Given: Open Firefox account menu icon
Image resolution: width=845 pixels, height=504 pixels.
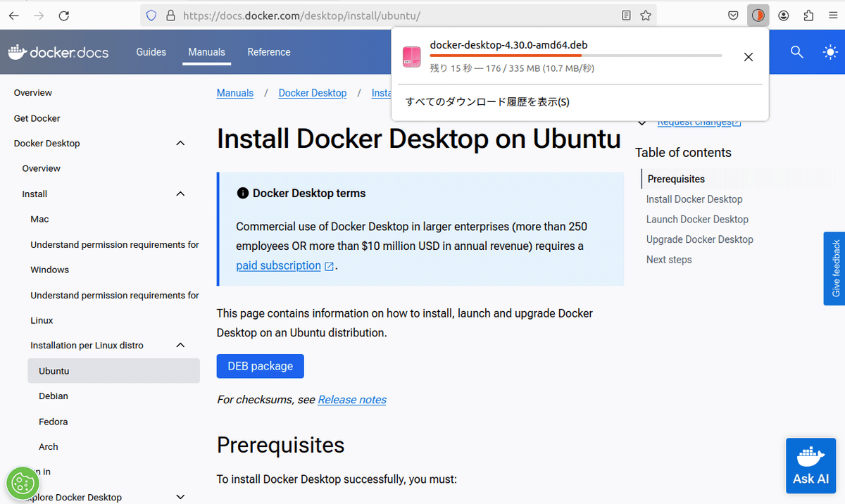Looking at the screenshot, I should pyautogui.click(x=784, y=15).
